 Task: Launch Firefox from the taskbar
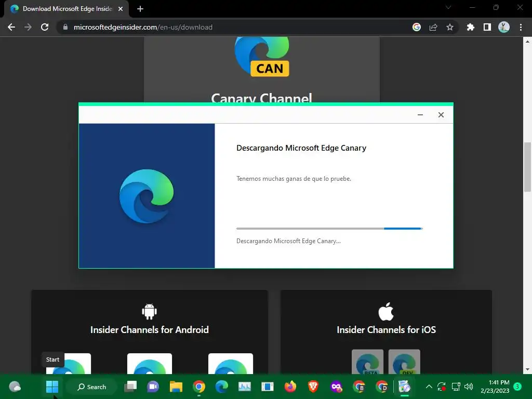click(290, 387)
